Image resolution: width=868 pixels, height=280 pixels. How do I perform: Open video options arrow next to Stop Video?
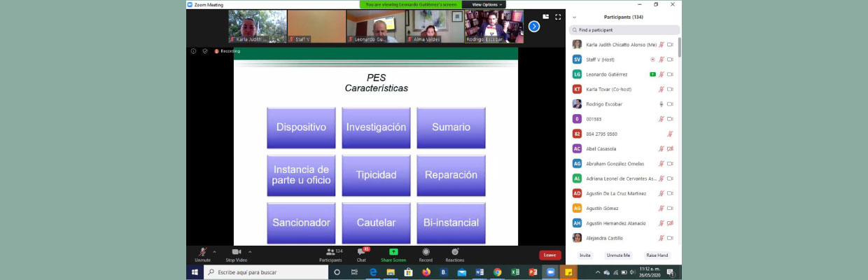pyautogui.click(x=250, y=251)
